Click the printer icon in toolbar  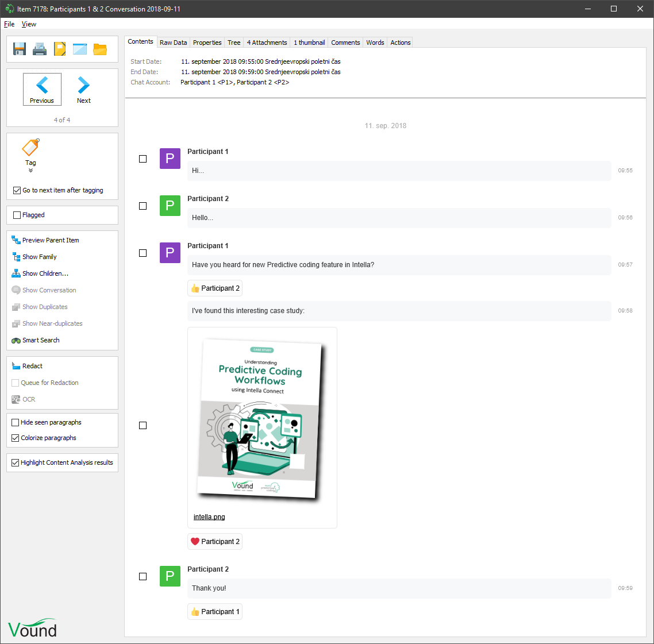[x=40, y=49]
